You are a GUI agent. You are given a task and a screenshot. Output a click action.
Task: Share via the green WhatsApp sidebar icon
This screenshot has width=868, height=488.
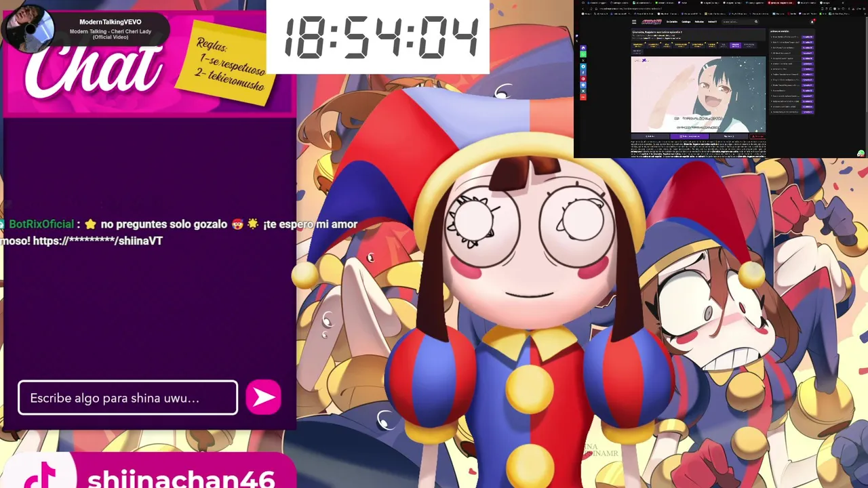point(583,54)
